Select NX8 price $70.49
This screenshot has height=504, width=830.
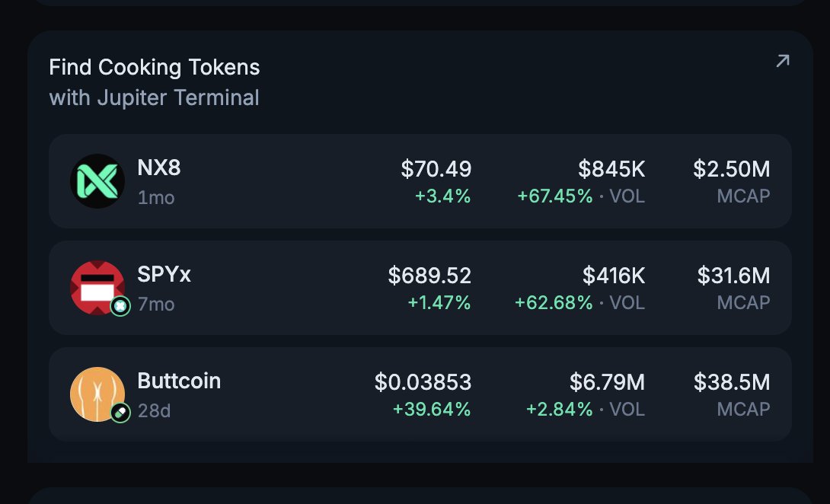(x=436, y=169)
